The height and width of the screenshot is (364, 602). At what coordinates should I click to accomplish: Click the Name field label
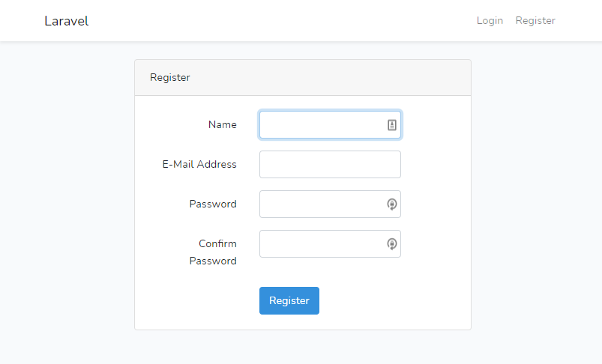point(222,125)
